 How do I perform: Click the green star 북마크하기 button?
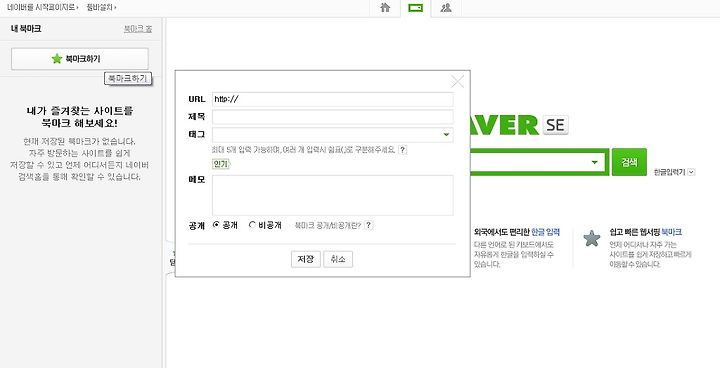click(80, 59)
